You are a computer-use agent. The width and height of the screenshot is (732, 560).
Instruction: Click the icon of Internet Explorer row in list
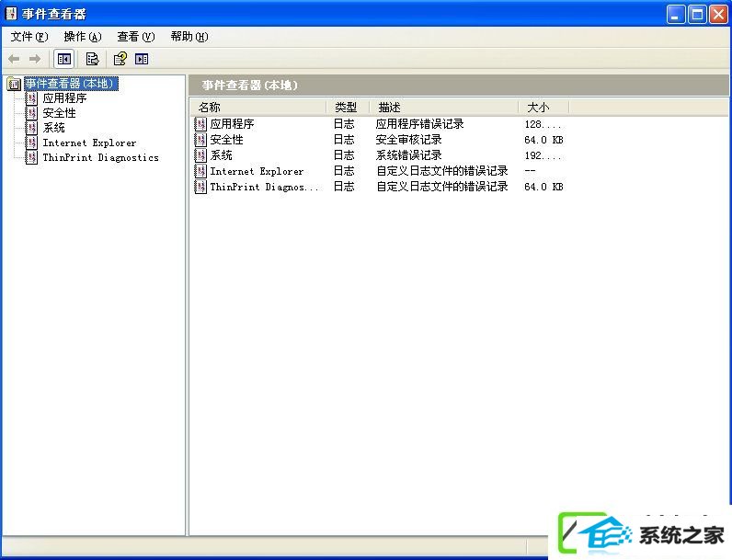tap(200, 171)
